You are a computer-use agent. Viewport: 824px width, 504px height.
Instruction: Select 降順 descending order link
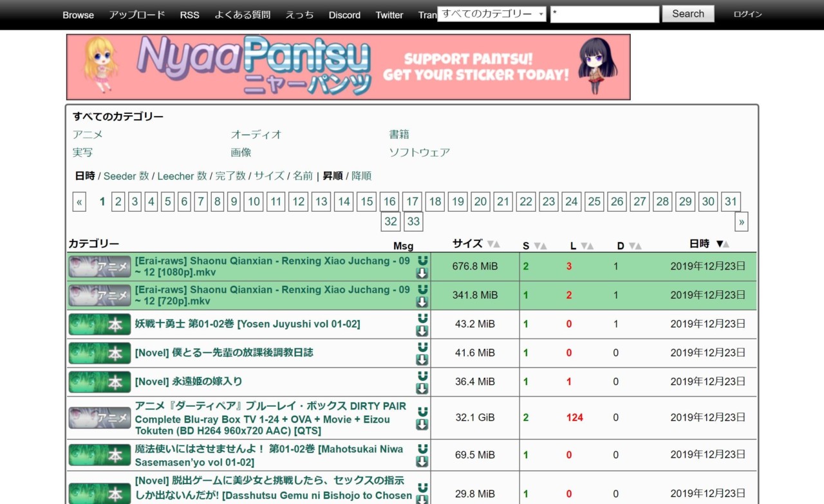pyautogui.click(x=362, y=176)
